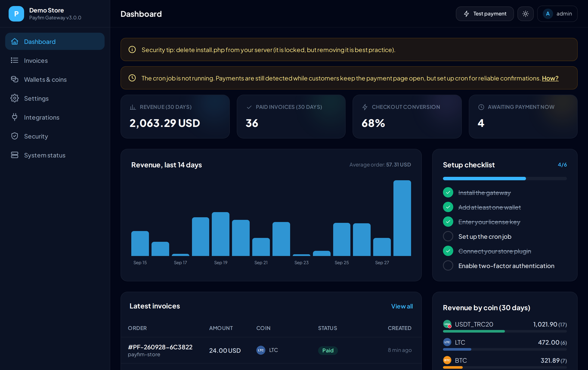Viewport: 588px width, 370px height.
Task: Click the LTC coin icon in invoice row
Action: pos(261,350)
